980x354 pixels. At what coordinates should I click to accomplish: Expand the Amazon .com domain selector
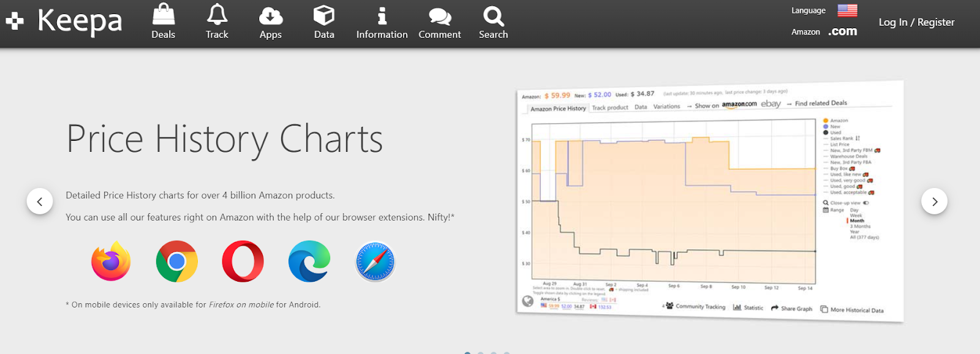click(x=842, y=32)
